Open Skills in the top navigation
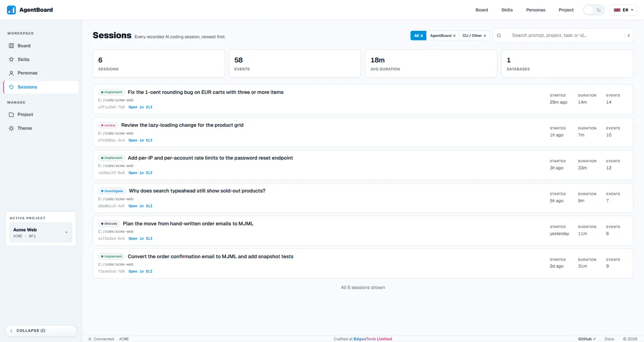 click(507, 10)
